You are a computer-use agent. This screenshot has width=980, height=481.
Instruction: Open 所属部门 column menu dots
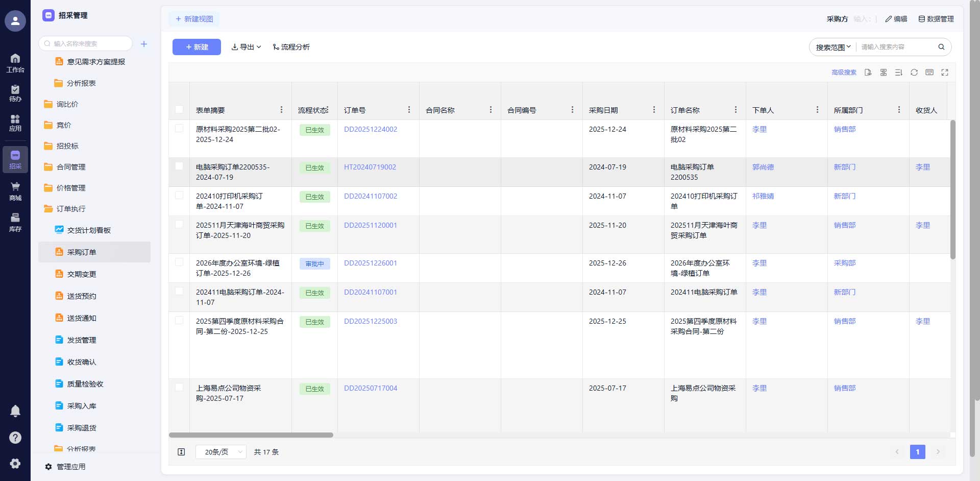(899, 110)
